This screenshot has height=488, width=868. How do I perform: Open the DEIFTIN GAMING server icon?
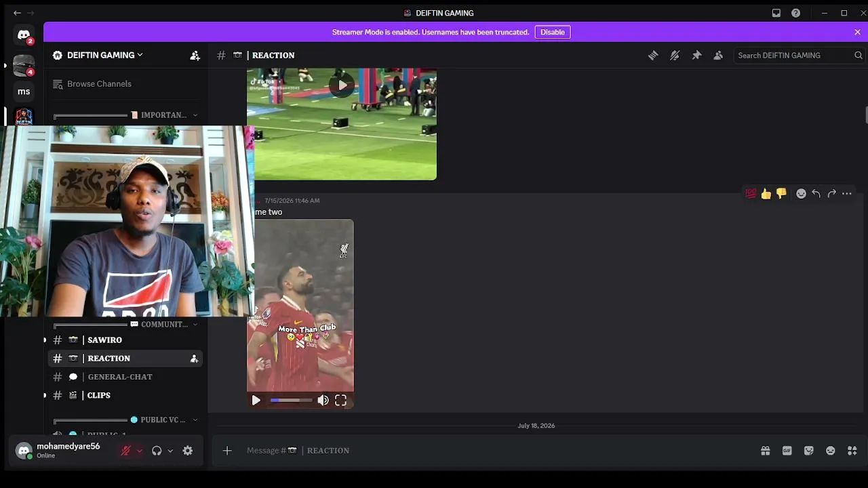click(x=24, y=117)
